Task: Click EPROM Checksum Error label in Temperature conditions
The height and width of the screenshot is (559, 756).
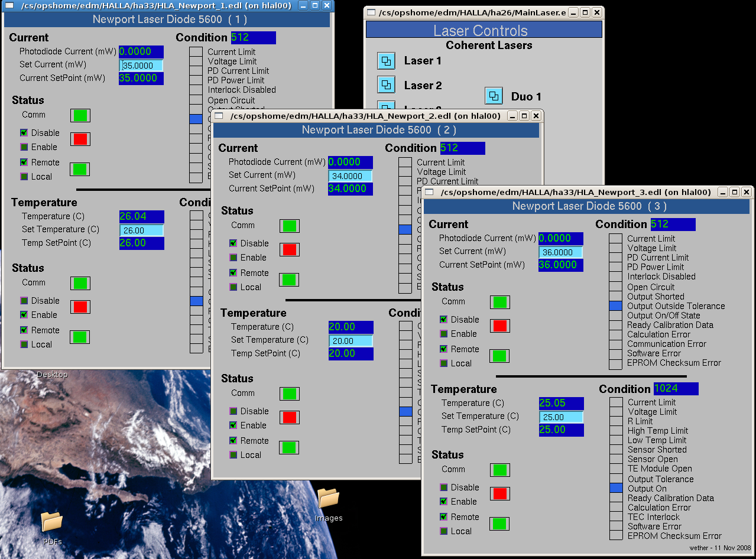Action: [674, 536]
